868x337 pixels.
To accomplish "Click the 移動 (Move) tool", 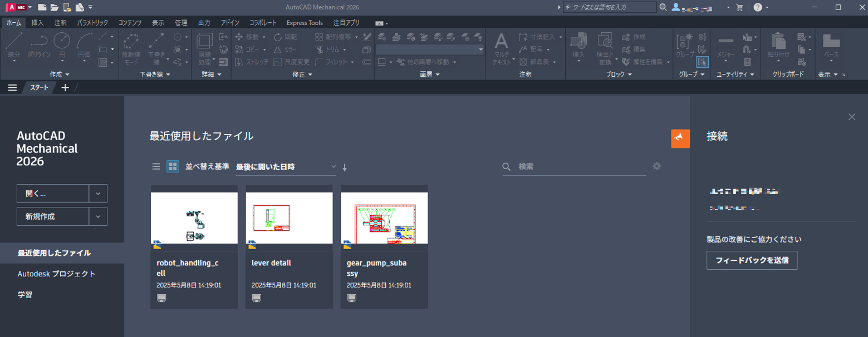I will click(247, 37).
